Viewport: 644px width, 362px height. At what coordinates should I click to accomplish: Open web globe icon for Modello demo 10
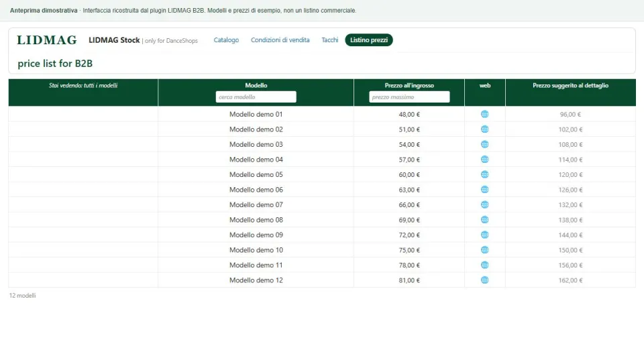point(484,250)
